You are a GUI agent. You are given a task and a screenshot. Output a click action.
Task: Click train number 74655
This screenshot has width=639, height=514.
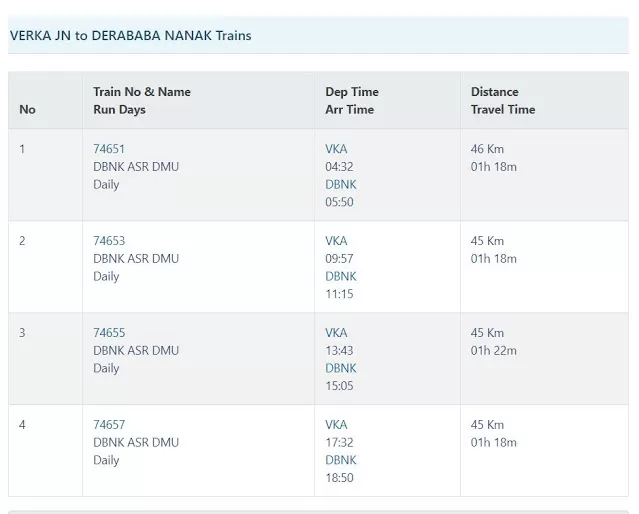(108, 333)
